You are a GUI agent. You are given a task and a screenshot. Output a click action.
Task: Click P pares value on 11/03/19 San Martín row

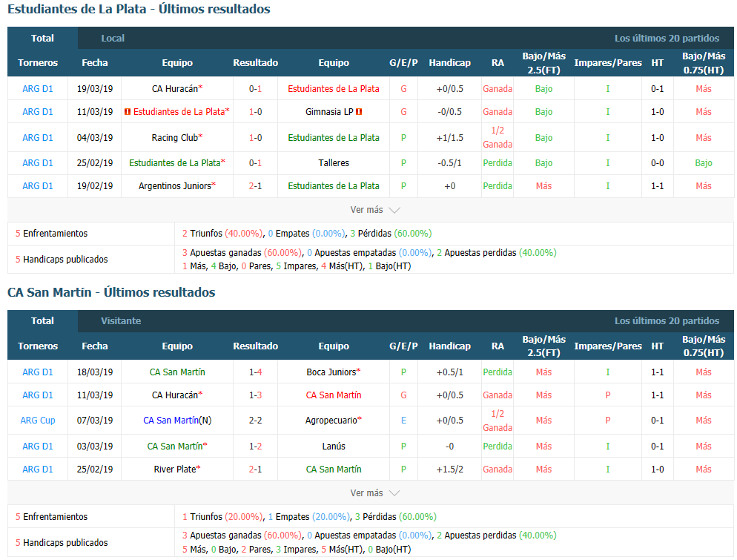[x=608, y=395]
